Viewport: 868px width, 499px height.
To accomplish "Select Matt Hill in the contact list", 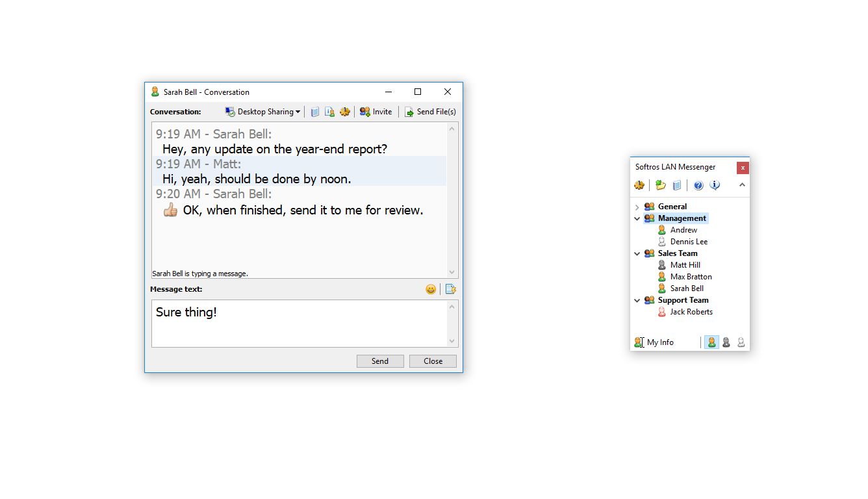I will (685, 264).
